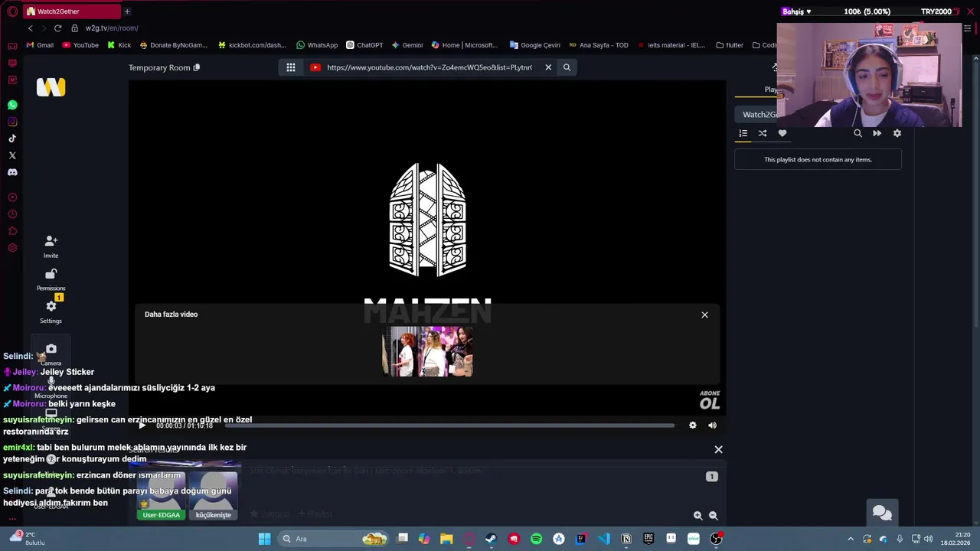Zoom in the user avatars
Screen dimensions: 980x551
[x=697, y=516]
